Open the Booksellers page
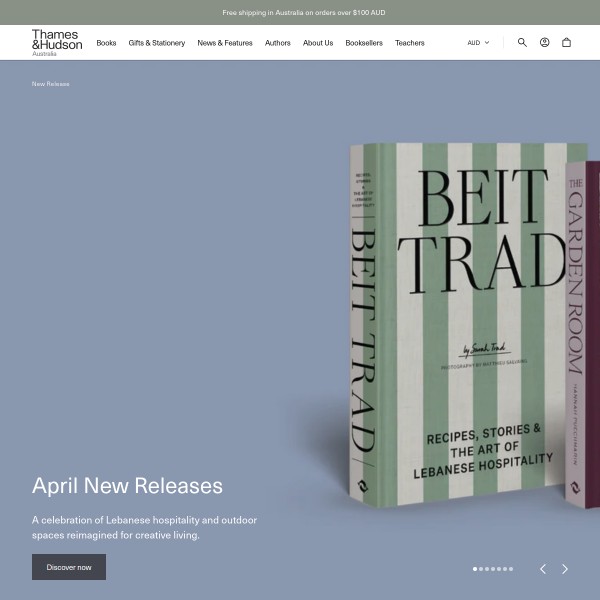 (364, 43)
